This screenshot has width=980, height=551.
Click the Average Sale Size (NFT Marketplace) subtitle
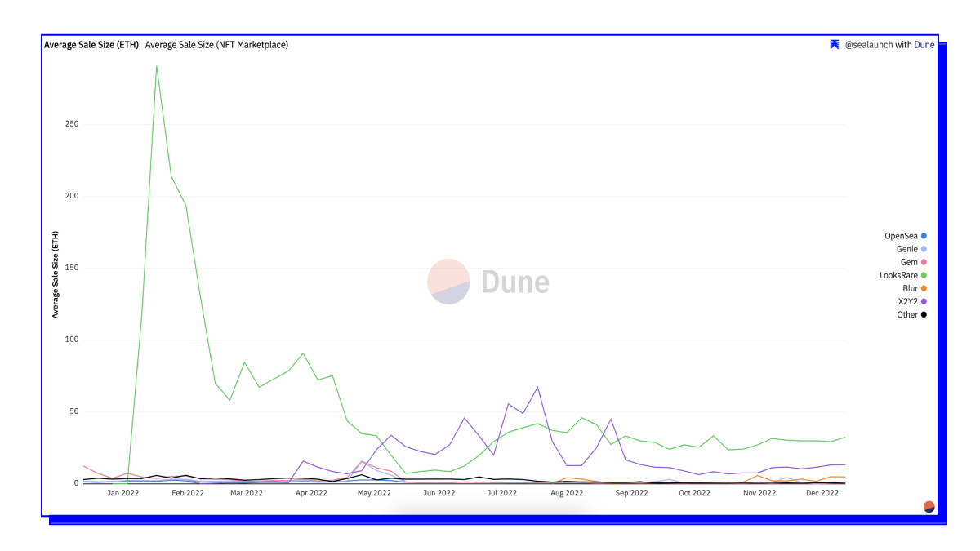coord(216,45)
